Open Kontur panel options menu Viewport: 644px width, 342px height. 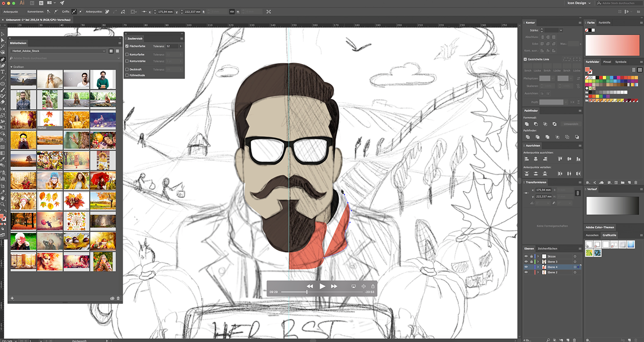[580, 23]
